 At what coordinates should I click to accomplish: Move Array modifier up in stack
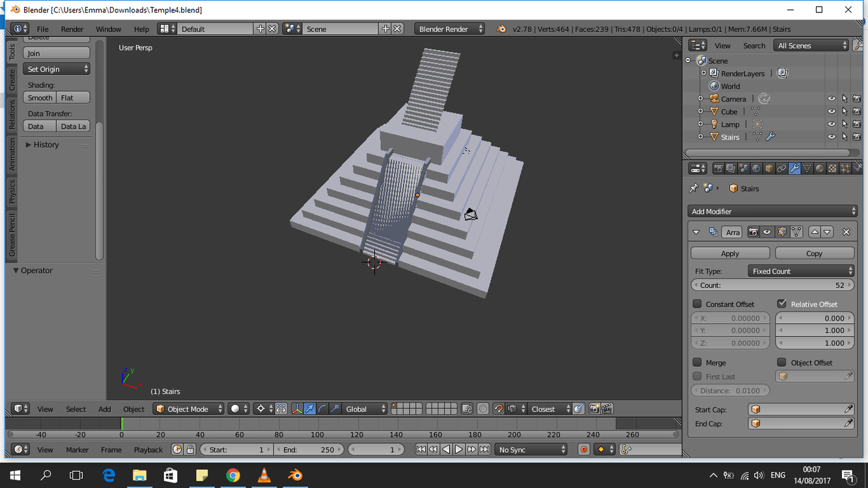(x=815, y=232)
